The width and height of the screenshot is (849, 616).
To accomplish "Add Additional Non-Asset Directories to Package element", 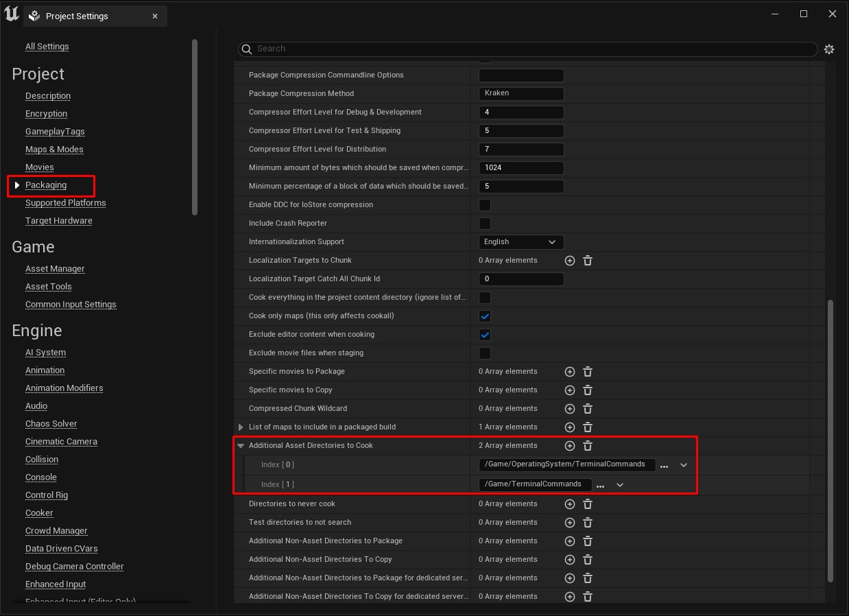I will (569, 541).
